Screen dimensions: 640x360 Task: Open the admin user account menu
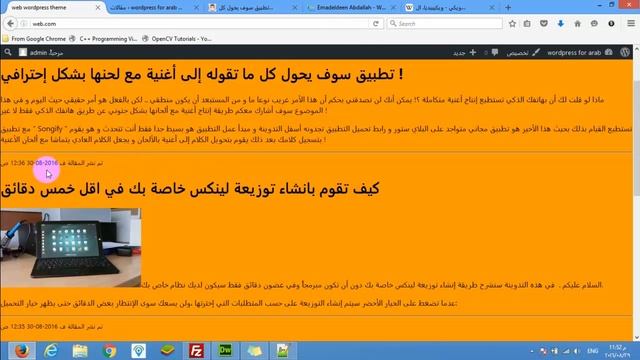(41, 52)
